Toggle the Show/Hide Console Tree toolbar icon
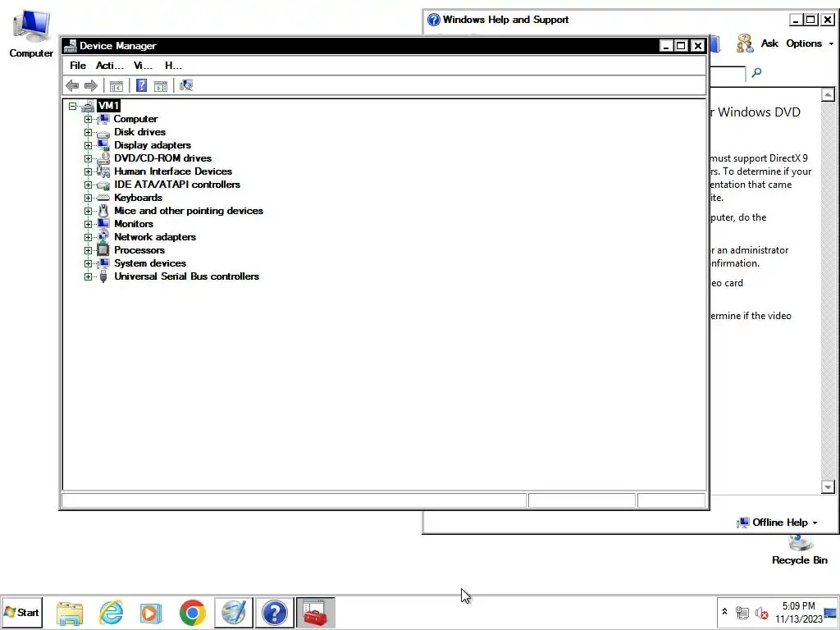This screenshot has width=840, height=630. pyautogui.click(x=116, y=85)
